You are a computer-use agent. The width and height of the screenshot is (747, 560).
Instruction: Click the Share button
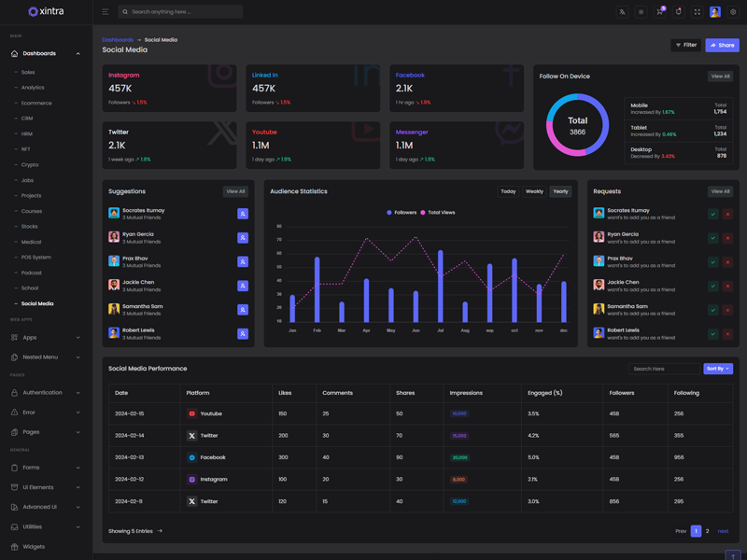722,45
